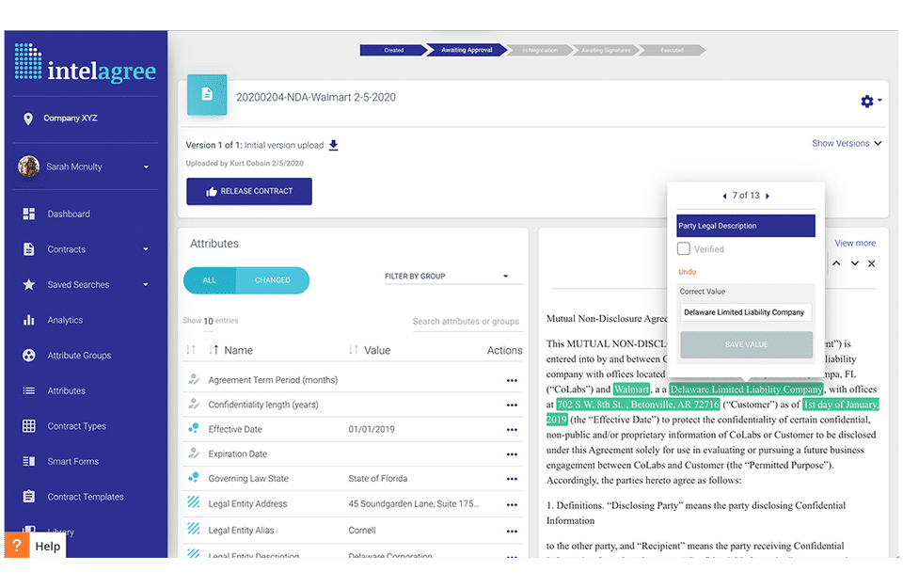Select the Executed stage
Viewport: 903px width, 588px height.
672,50
